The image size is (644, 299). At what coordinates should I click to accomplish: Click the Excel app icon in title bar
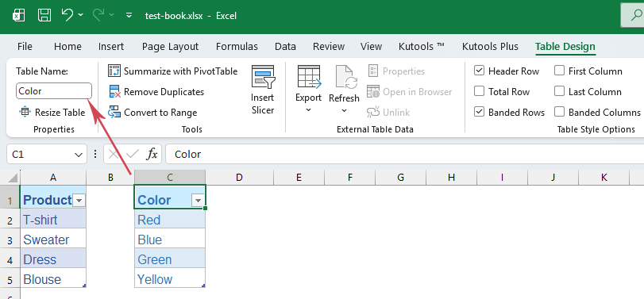point(19,16)
